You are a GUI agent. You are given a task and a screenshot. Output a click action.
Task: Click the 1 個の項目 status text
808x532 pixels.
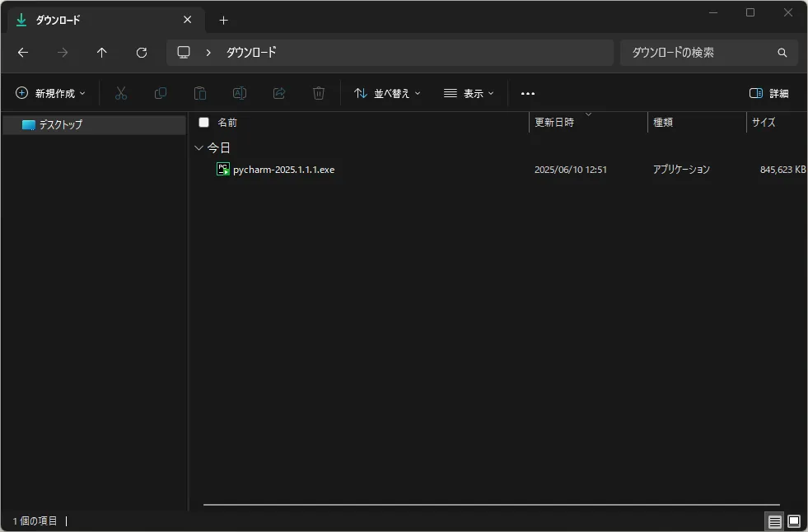tap(35, 521)
